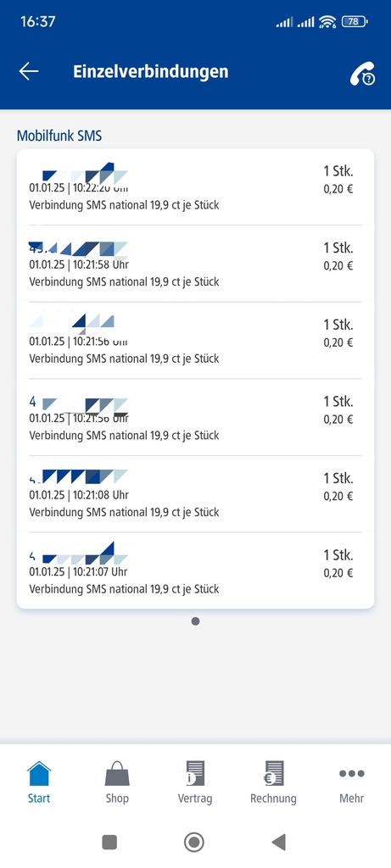Viewport: 391px width, 868px height.
Task: Open the Rechnung euro invoice icon
Action: point(274,773)
